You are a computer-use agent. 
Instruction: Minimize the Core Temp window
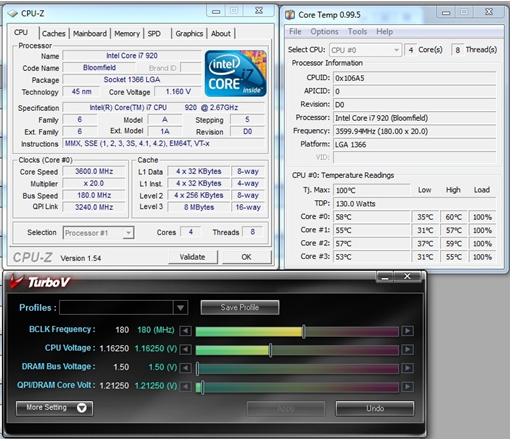(x=446, y=13)
